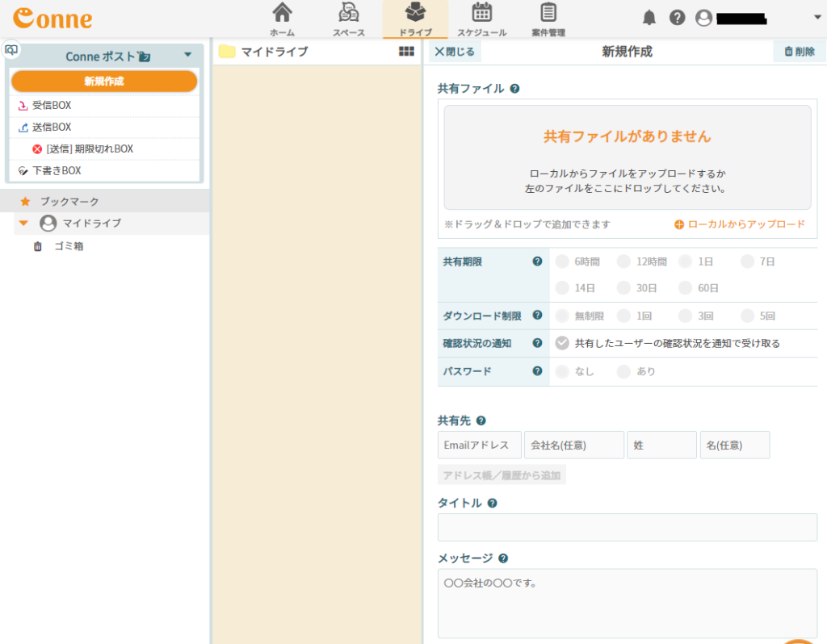Click ローカルからアップロード link
Image resolution: width=827 pixels, height=644 pixels.
(740, 224)
